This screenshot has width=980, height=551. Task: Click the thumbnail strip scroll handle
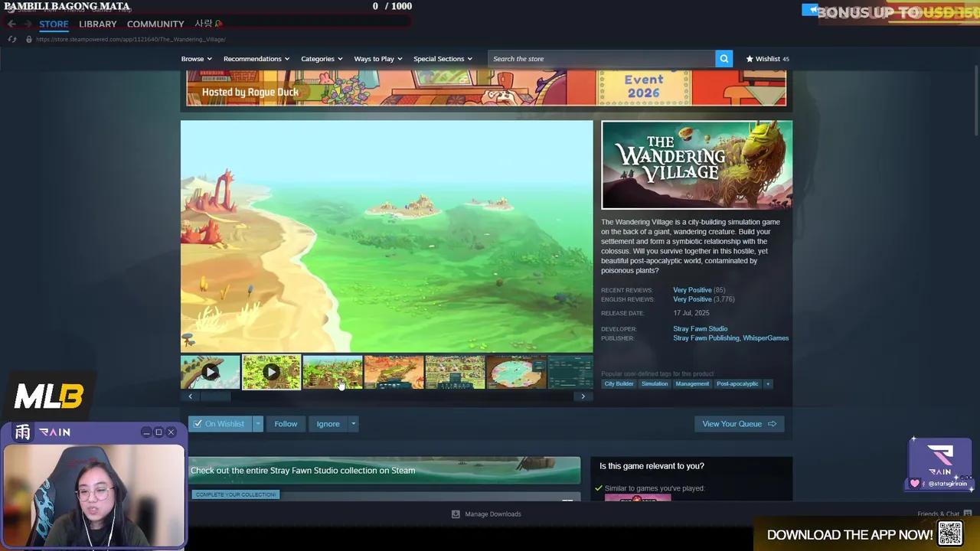215,396
